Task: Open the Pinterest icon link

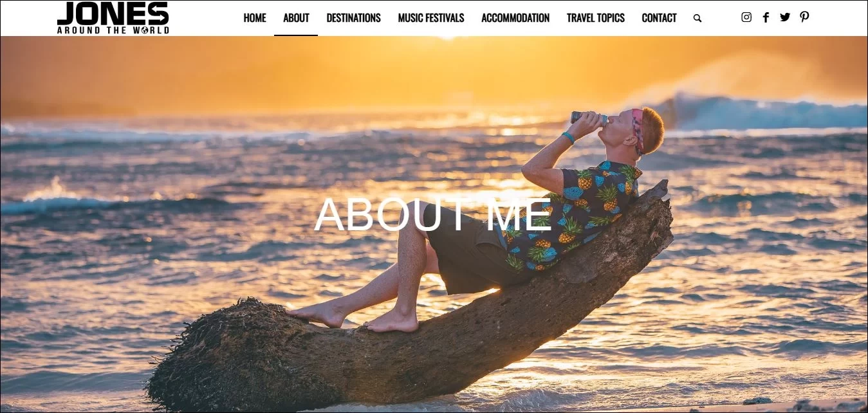Action: [804, 17]
